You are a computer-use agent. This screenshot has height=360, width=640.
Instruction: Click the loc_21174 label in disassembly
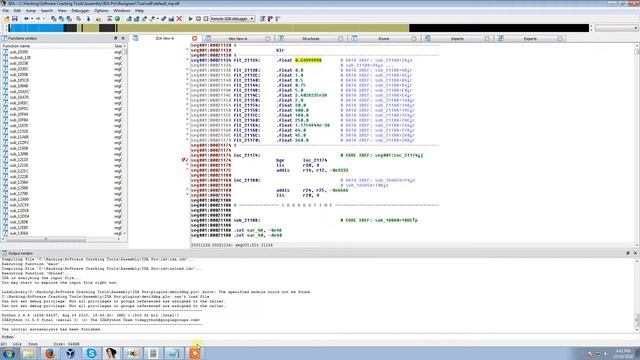(x=246, y=155)
